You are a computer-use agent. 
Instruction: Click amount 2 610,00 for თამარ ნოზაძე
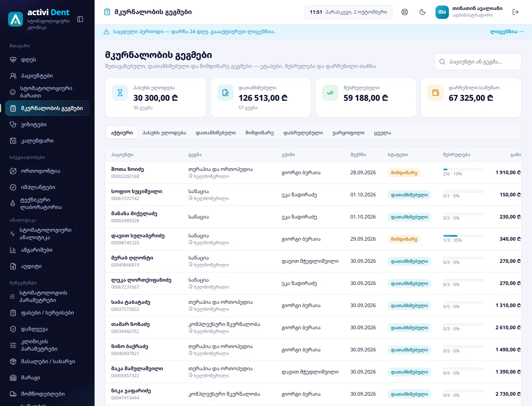[508, 327]
